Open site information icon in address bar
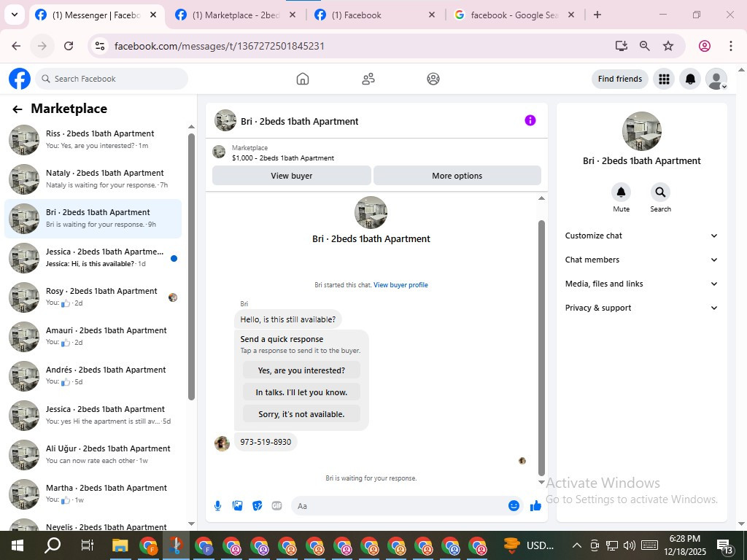This screenshot has height=560, width=747. click(99, 46)
